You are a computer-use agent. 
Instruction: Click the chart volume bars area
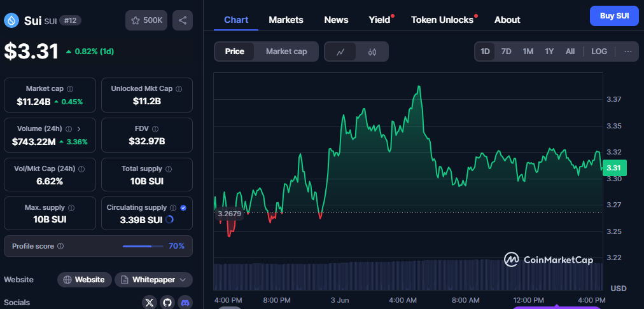pyautogui.click(x=408, y=275)
